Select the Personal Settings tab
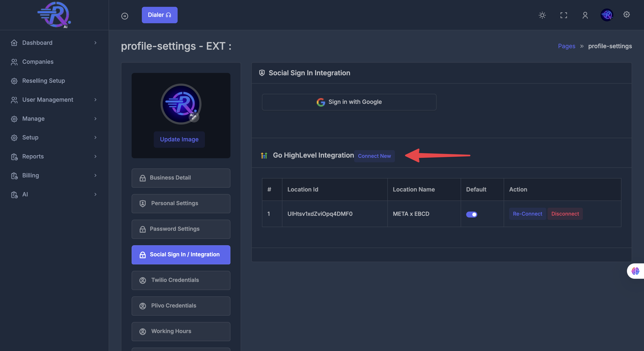This screenshot has width=644, height=351. click(181, 203)
